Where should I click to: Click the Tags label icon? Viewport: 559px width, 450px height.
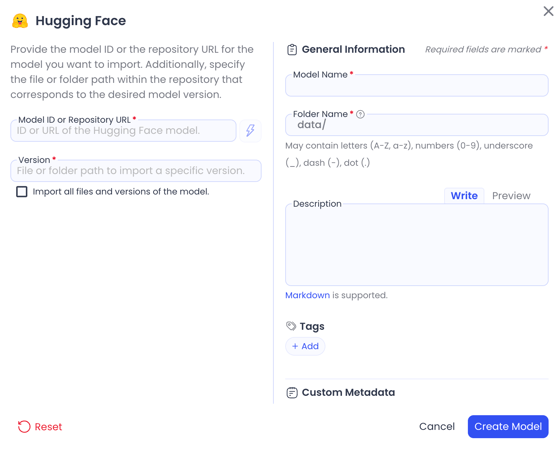(291, 326)
